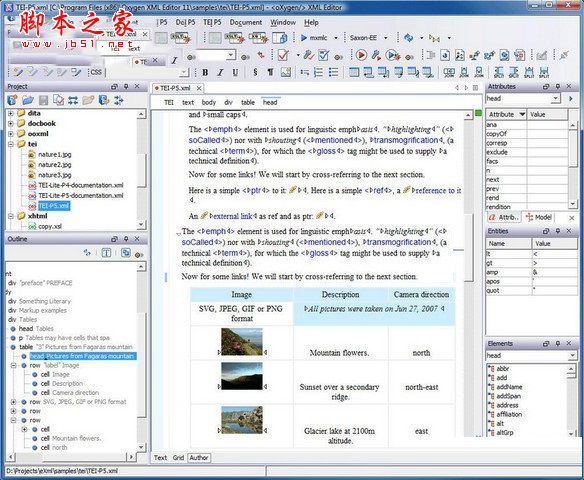This screenshot has width=584, height=480.
Task: Click the first split cell icon in table toolbar
Action: (499, 72)
